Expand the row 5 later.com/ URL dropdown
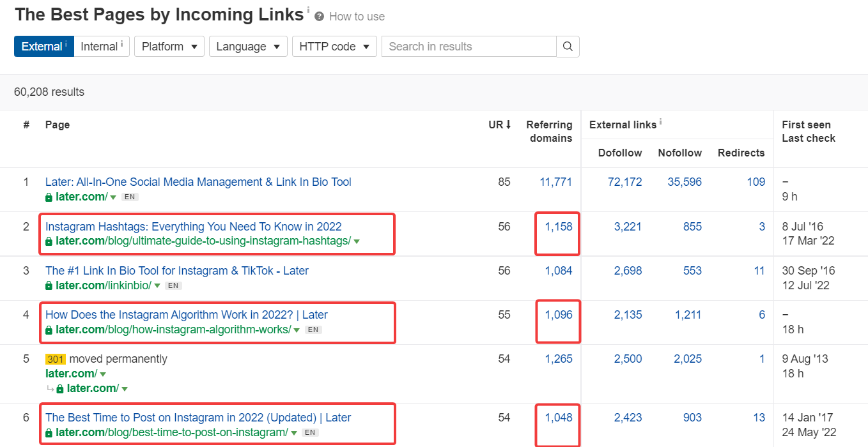868x447 pixels. (103, 374)
